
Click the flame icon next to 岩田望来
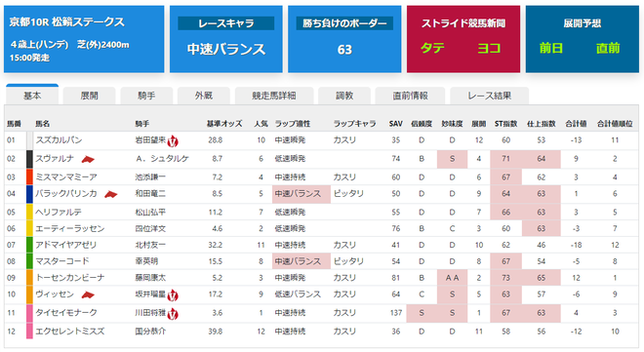tap(173, 141)
